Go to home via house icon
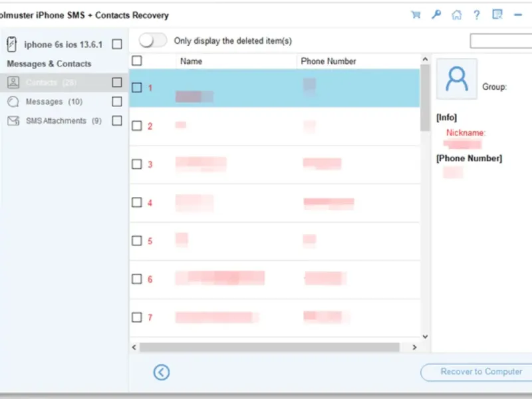The height and width of the screenshot is (399, 532). [457, 15]
